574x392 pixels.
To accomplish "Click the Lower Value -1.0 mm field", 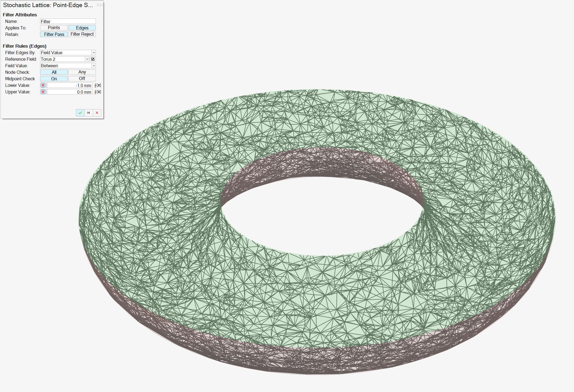I will pyautogui.click(x=69, y=85).
